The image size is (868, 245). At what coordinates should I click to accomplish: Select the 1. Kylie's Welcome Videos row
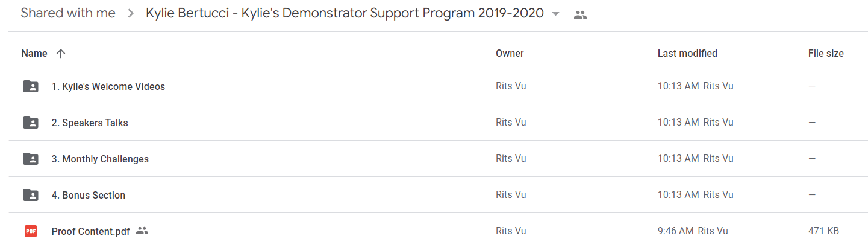click(438, 86)
